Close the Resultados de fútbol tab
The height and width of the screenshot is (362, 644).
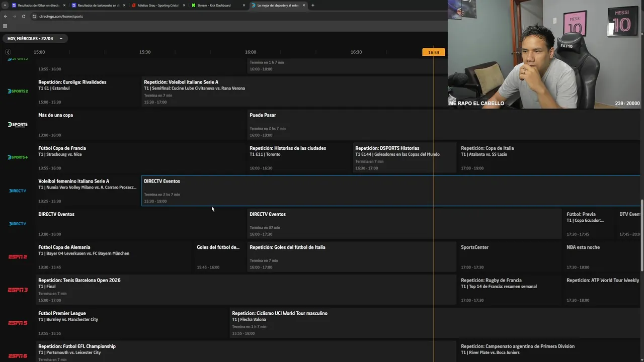[x=64, y=6]
